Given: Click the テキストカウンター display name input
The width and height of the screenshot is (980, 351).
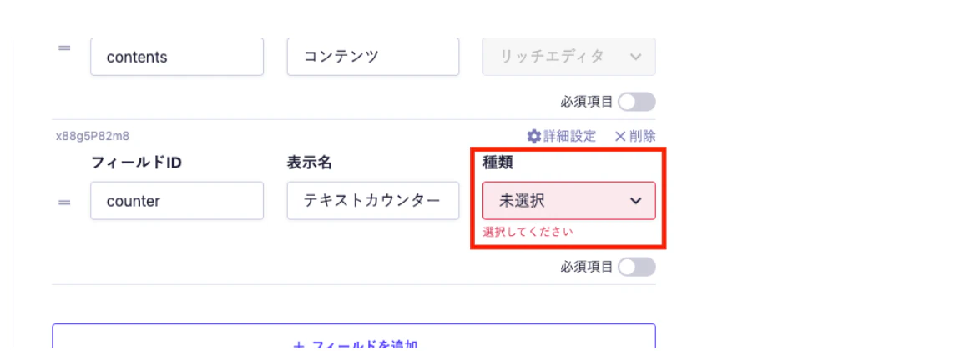Looking at the screenshot, I should pyautogui.click(x=372, y=201).
